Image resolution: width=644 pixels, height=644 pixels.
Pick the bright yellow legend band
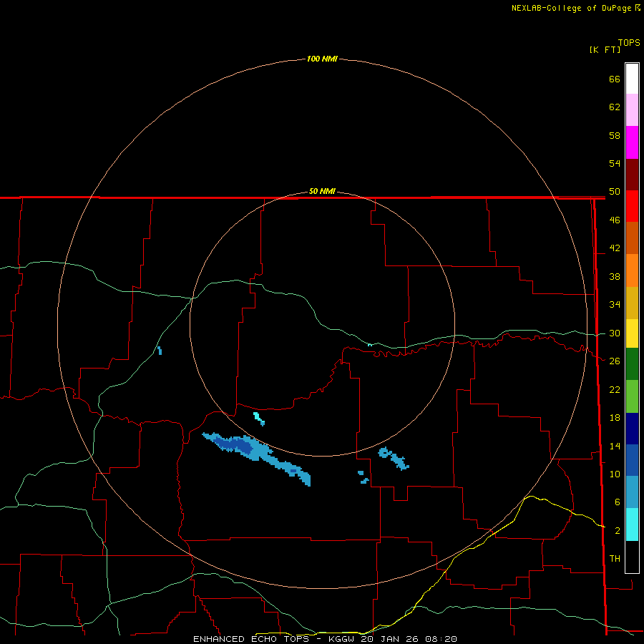(x=632, y=333)
